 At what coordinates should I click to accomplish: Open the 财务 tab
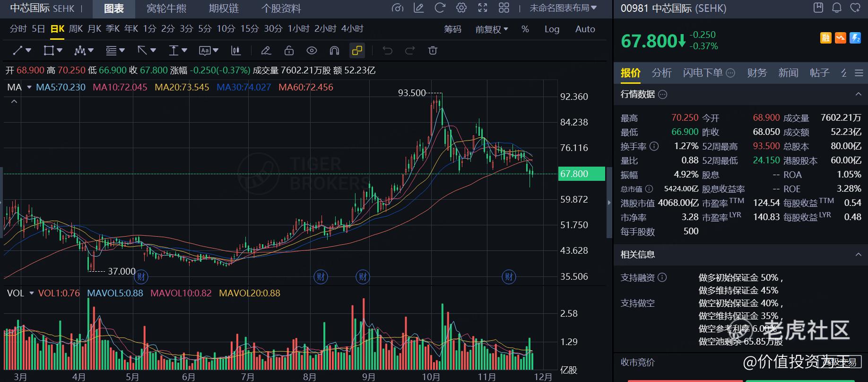coord(756,73)
